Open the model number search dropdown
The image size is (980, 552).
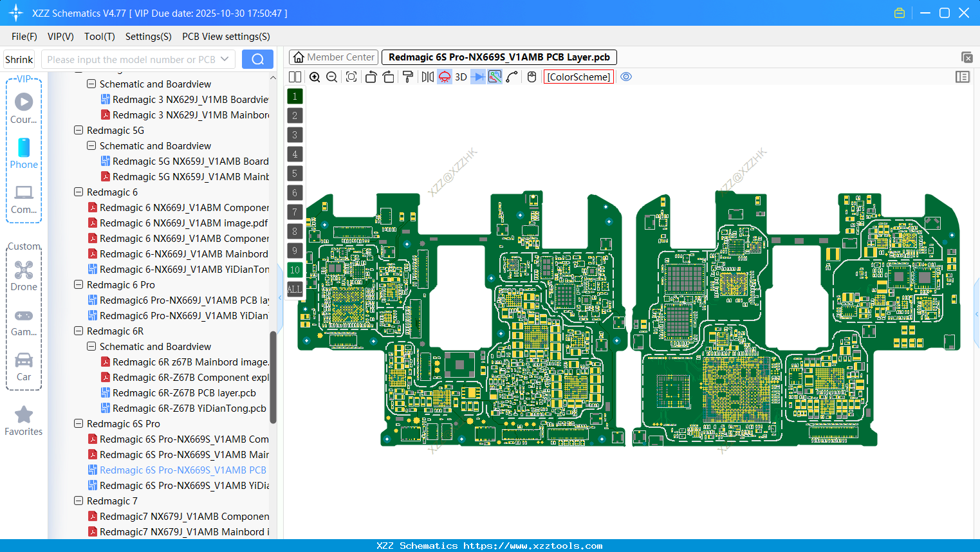(227, 59)
